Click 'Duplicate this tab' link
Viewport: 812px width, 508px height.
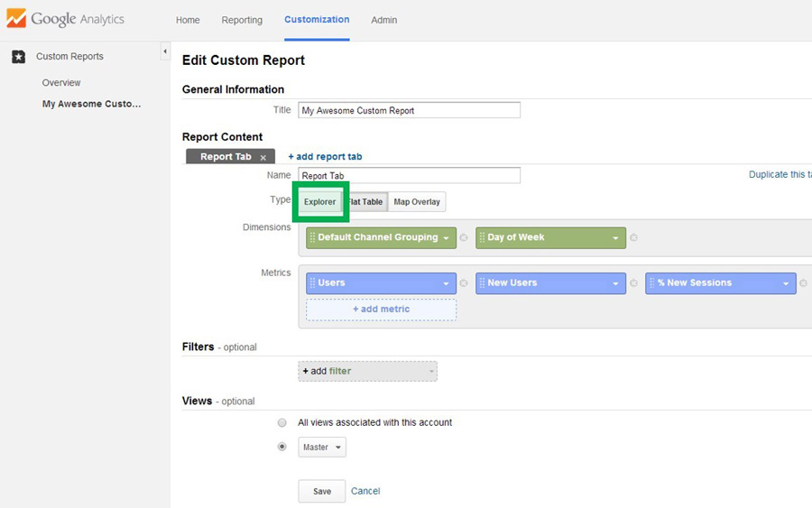[x=780, y=174]
